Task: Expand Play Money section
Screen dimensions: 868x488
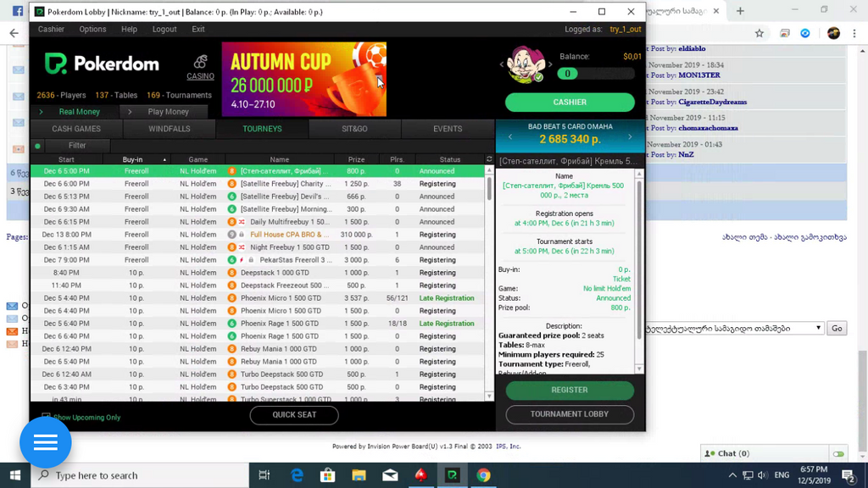Action: click(164, 112)
